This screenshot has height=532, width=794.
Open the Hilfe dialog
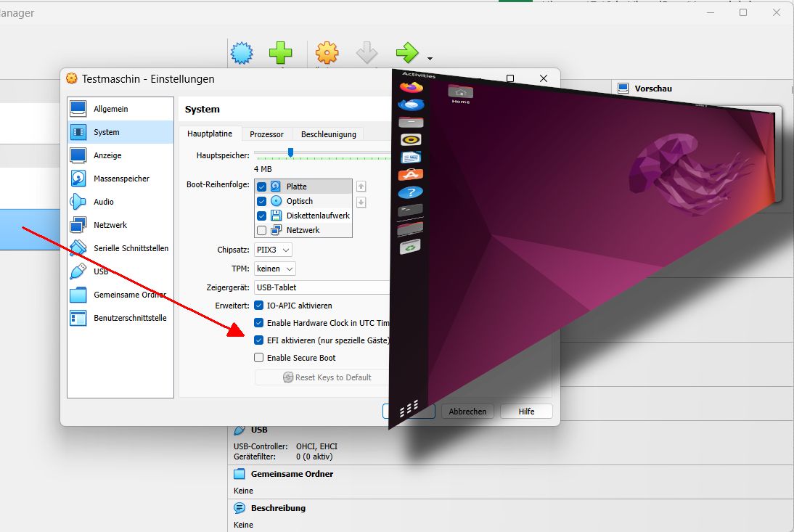click(x=525, y=411)
